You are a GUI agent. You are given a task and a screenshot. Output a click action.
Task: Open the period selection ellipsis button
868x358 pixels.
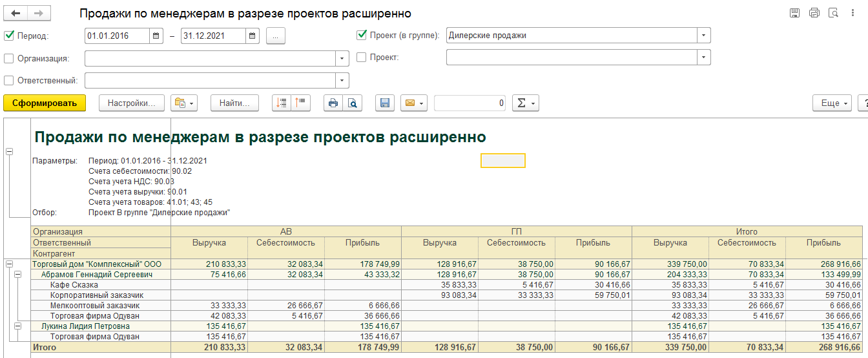pyautogui.click(x=275, y=36)
